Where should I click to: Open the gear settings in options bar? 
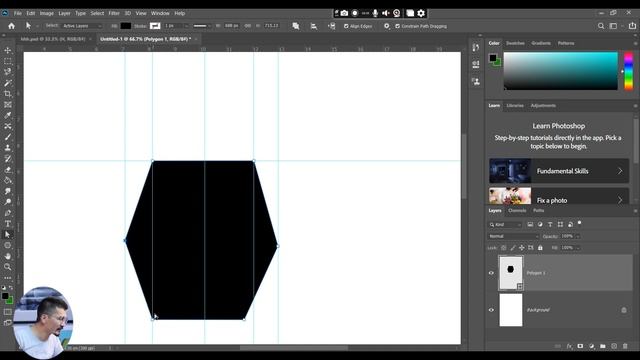pyautogui.click(x=387, y=26)
